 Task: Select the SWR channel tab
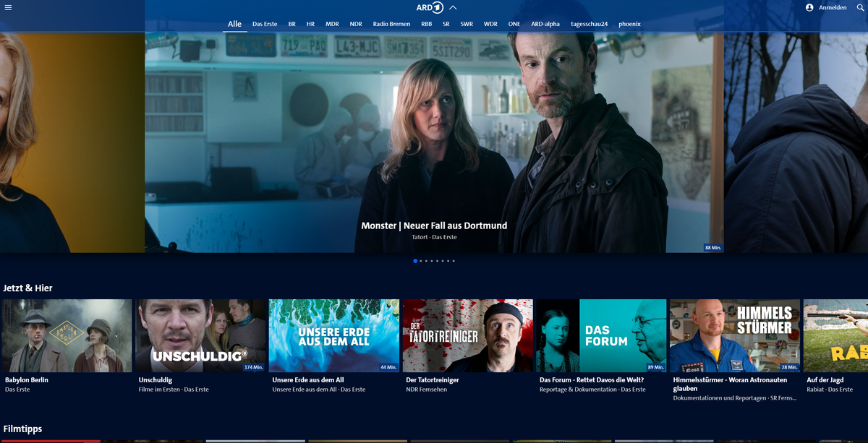(x=467, y=24)
